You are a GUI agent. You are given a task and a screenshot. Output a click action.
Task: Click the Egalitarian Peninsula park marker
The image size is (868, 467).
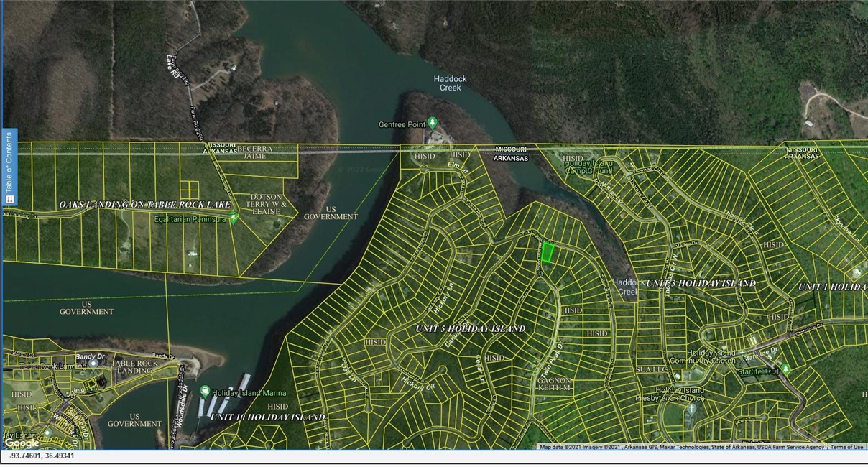tap(234, 218)
